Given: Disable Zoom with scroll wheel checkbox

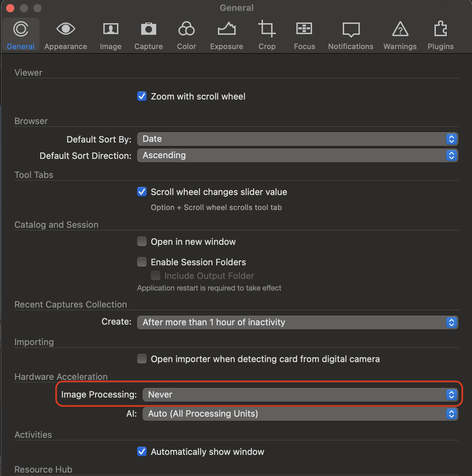Looking at the screenshot, I should 142,96.
